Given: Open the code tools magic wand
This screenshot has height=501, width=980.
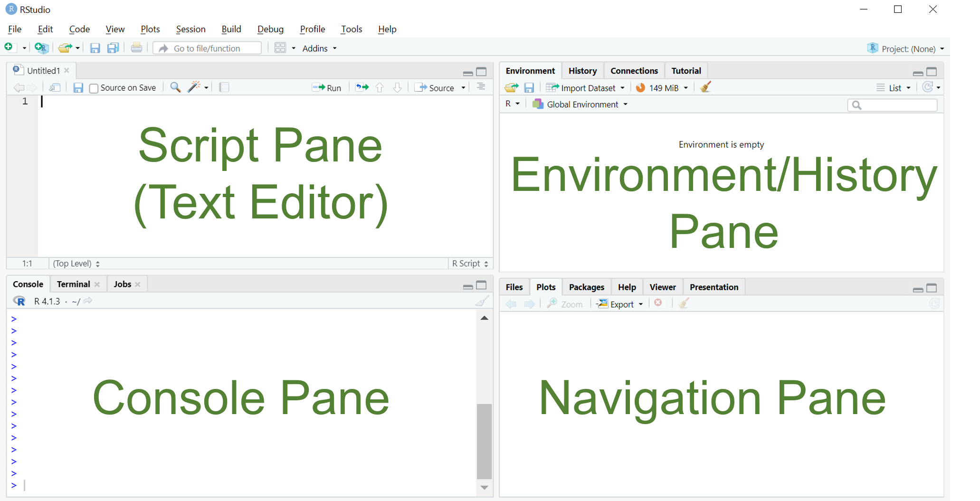Looking at the screenshot, I should pos(194,87).
